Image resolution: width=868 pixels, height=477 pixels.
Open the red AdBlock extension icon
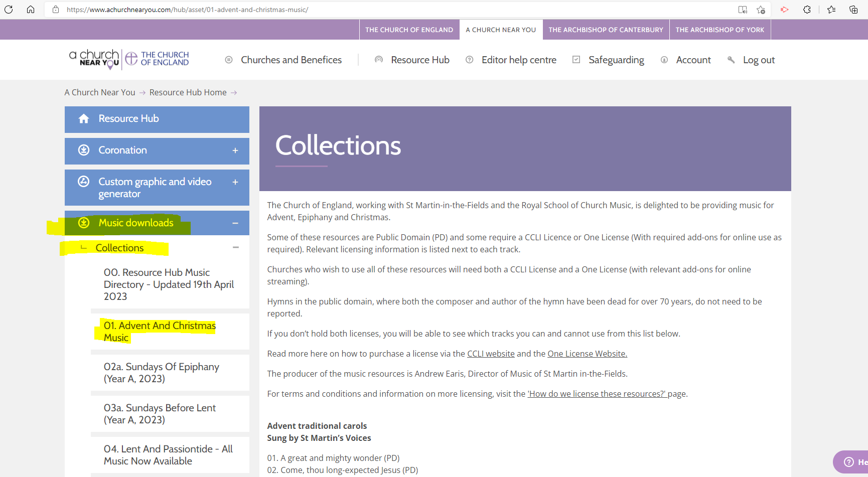tap(784, 9)
